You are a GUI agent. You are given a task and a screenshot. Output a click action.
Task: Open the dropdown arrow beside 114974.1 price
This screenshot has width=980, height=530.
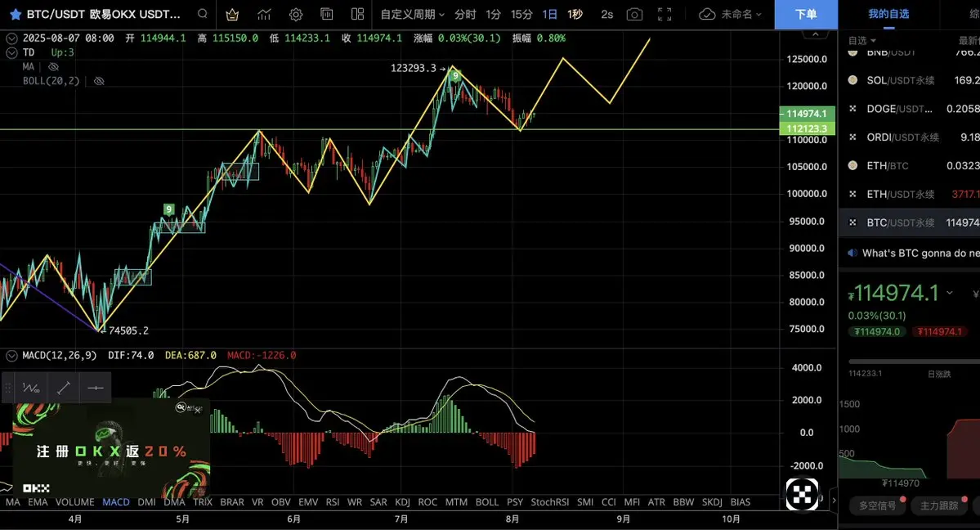pos(950,293)
